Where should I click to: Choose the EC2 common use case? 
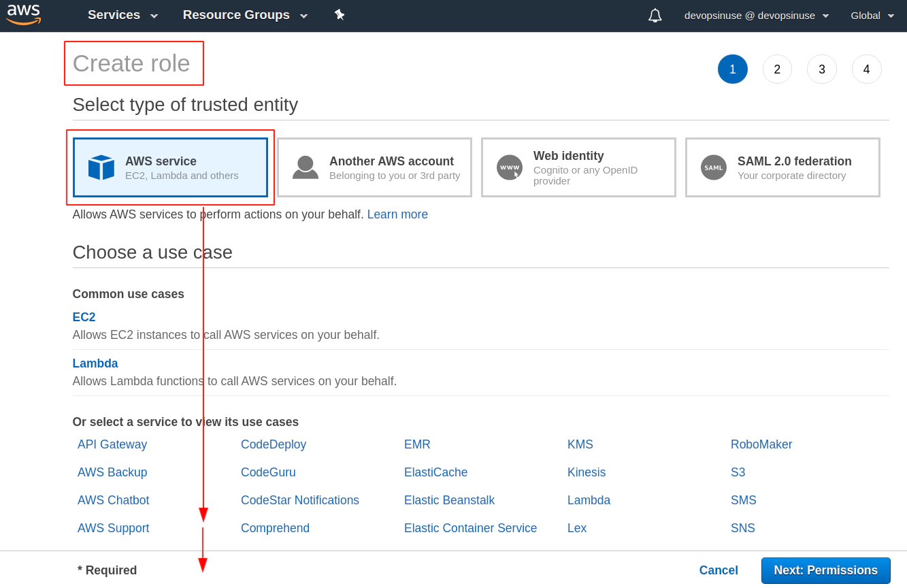(84, 317)
